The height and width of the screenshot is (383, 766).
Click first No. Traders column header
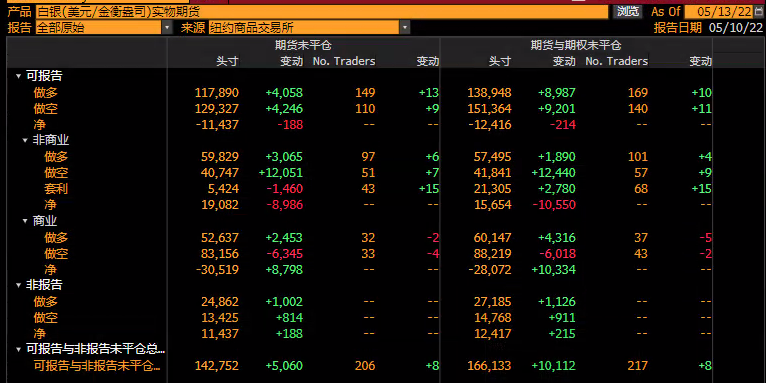[x=344, y=62]
